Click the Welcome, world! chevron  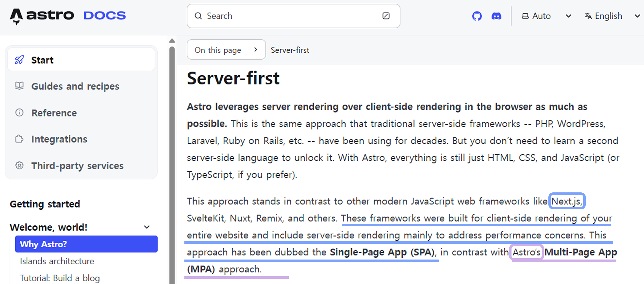click(147, 227)
